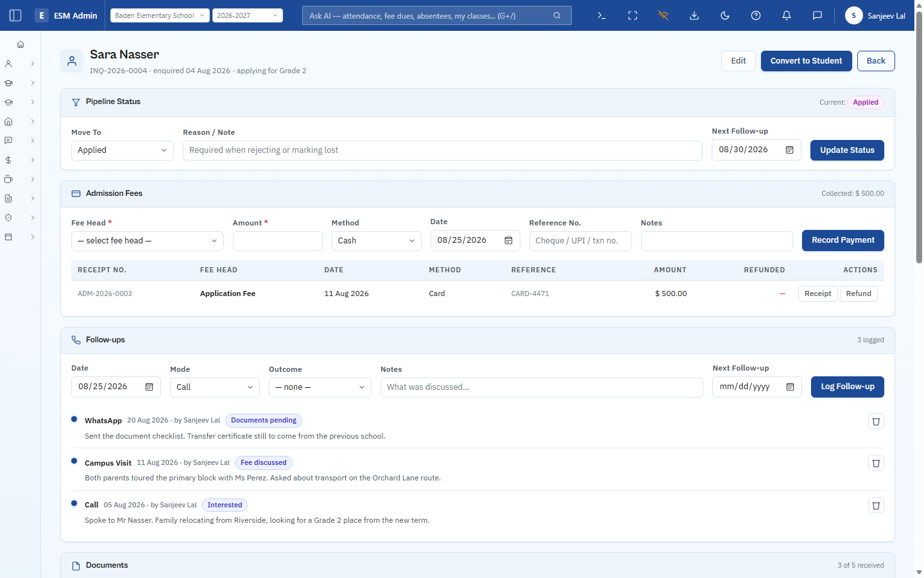Toggle dark mode with moon icon
Screen dimensions: 924x578
pos(725,15)
